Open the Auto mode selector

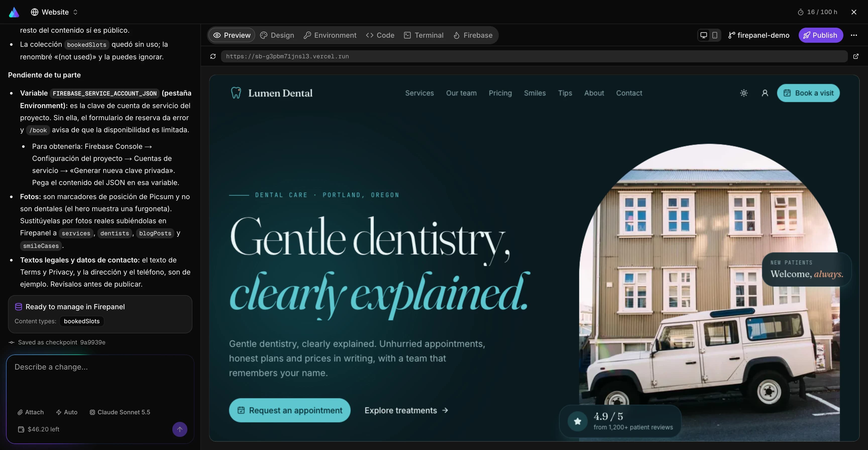pos(67,412)
